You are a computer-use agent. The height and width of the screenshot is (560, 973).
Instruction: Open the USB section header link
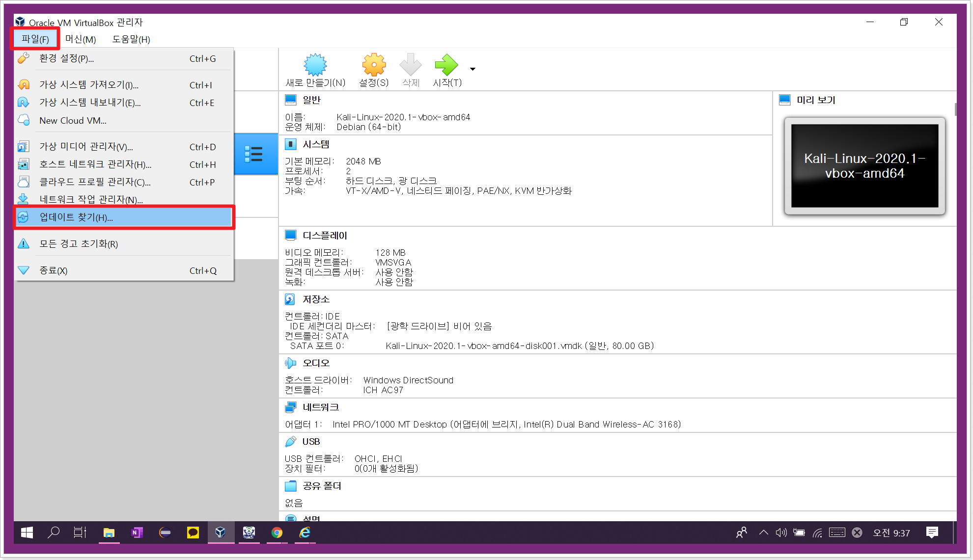311,441
